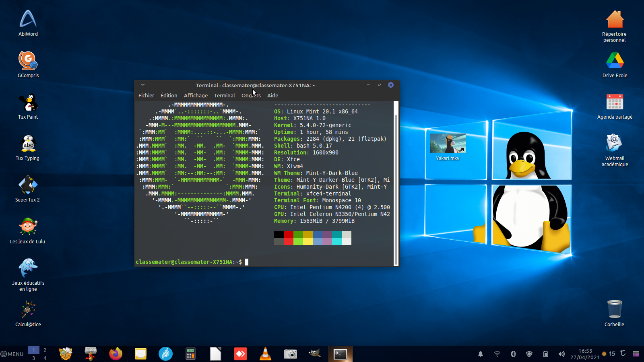Open the calculator from the taskbar
Viewport: 644px width, 362px height.
click(x=190, y=354)
